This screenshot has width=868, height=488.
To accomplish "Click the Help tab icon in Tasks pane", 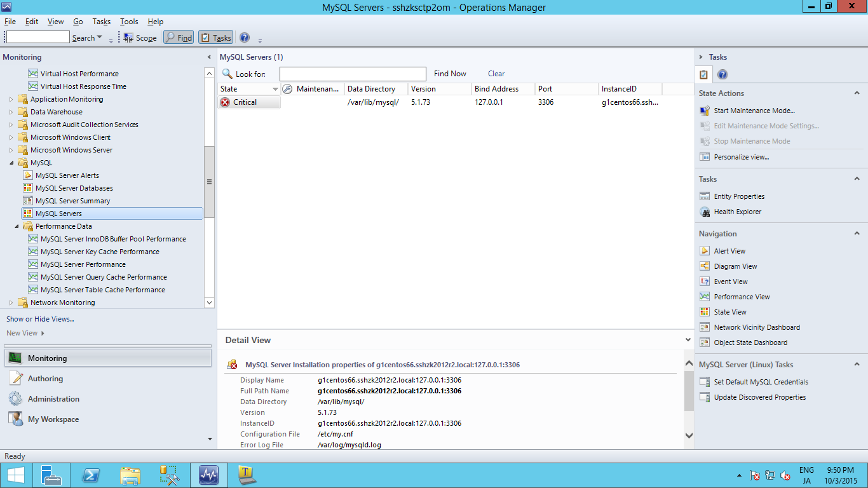I will tap(722, 74).
